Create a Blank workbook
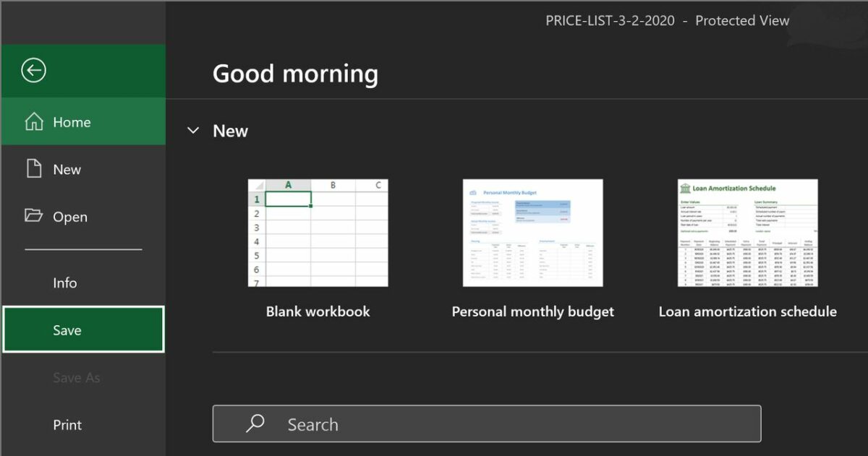868x456 pixels. coord(318,232)
